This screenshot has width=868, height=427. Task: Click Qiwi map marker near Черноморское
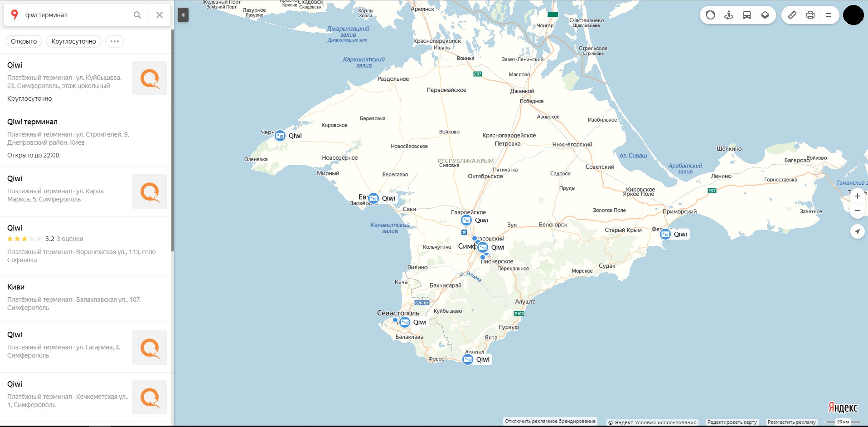(280, 136)
